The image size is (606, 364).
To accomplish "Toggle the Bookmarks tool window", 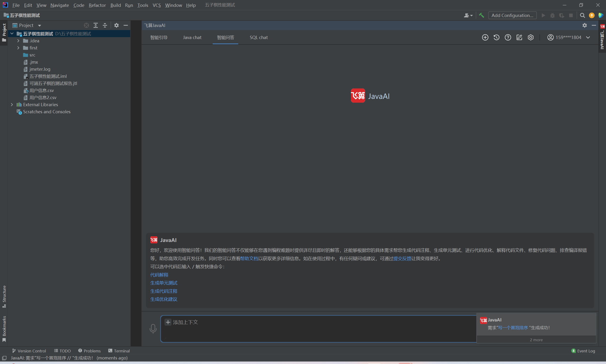I will pyautogui.click(x=4, y=328).
